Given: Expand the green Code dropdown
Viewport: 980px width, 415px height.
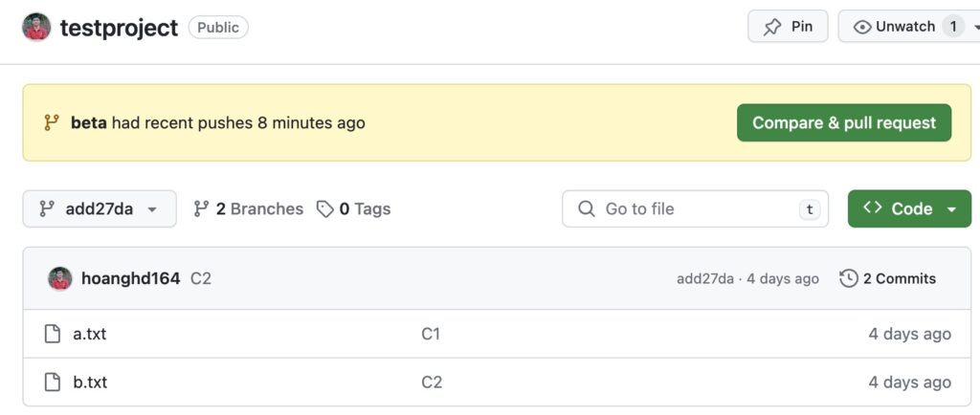Looking at the screenshot, I should coord(909,209).
